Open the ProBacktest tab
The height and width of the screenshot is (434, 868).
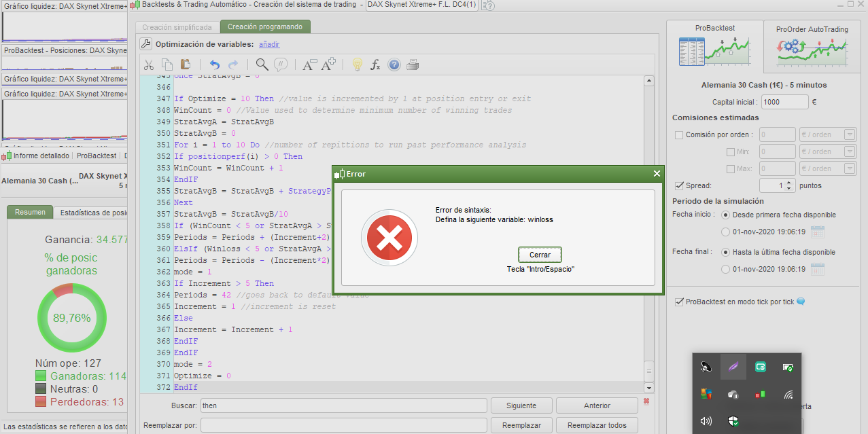pos(714,46)
